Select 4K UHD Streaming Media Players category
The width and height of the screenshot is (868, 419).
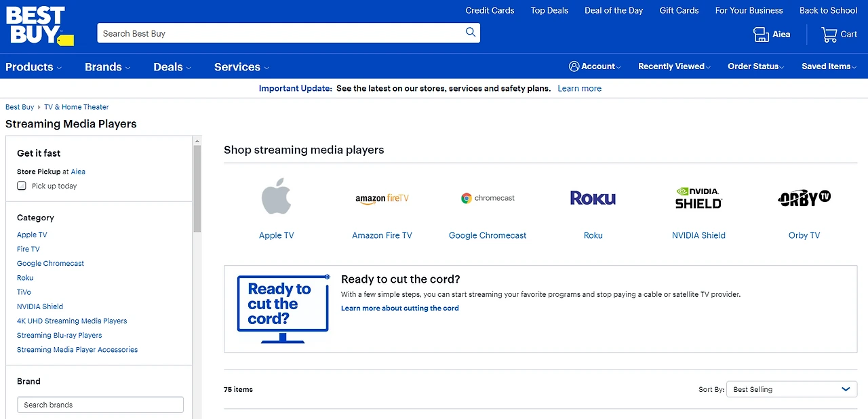coord(72,321)
